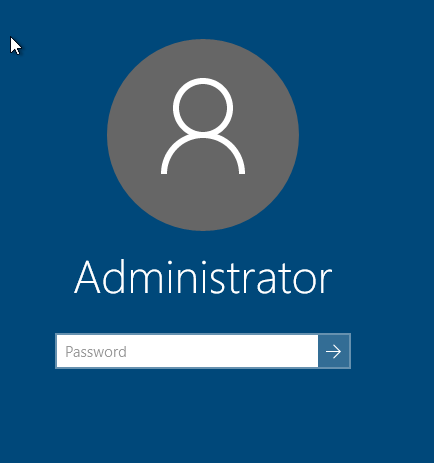Image resolution: width=434 pixels, height=463 pixels.
Task: Submit the password with the arrow button
Action: pyautogui.click(x=334, y=351)
